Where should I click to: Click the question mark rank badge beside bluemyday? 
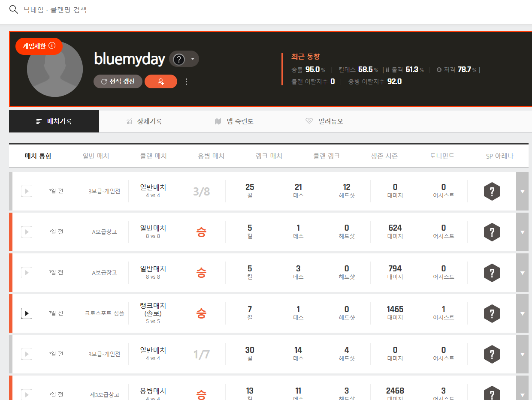[178, 59]
